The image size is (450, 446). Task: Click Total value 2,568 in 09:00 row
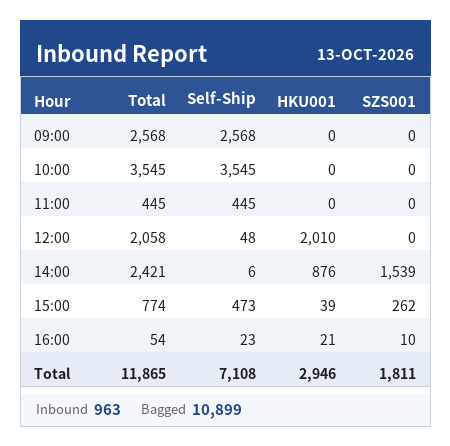pos(148,136)
